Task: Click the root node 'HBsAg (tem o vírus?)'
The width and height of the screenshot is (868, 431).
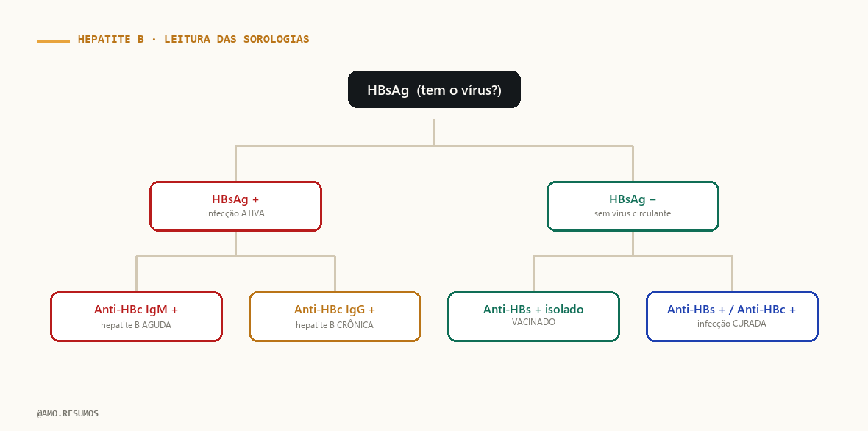Action: [434, 90]
